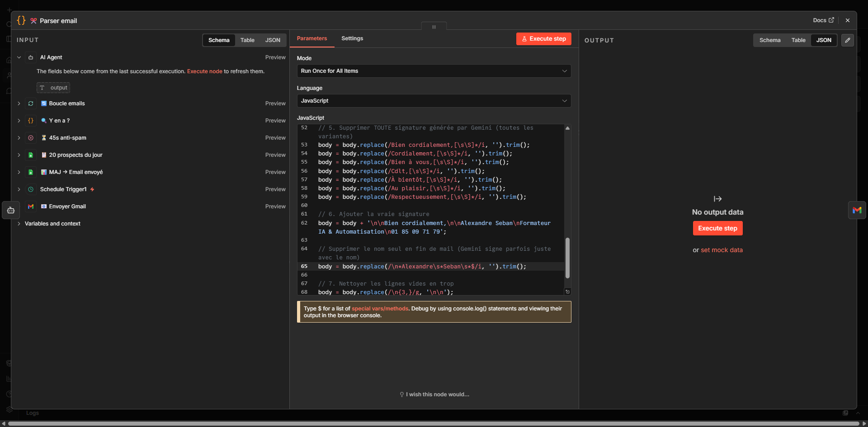Show output as Table view

pos(798,40)
